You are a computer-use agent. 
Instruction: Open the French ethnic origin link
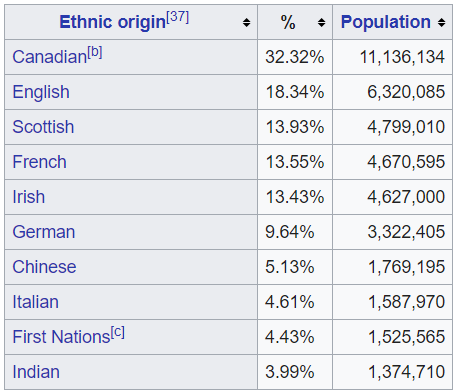[x=39, y=162]
